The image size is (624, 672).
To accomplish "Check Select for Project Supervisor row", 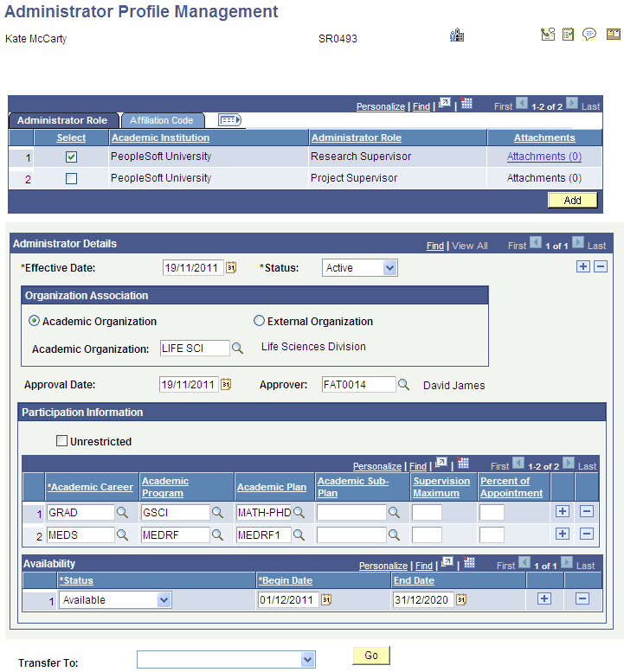I will pos(71,178).
